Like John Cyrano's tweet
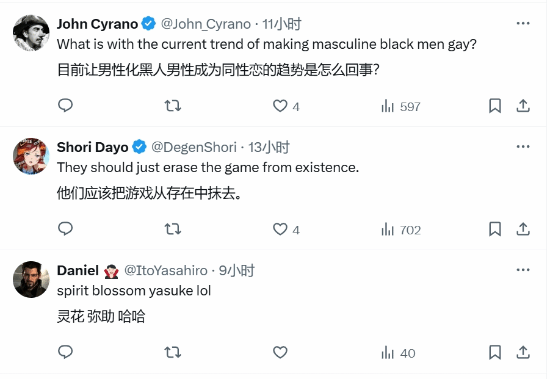 [x=286, y=106]
